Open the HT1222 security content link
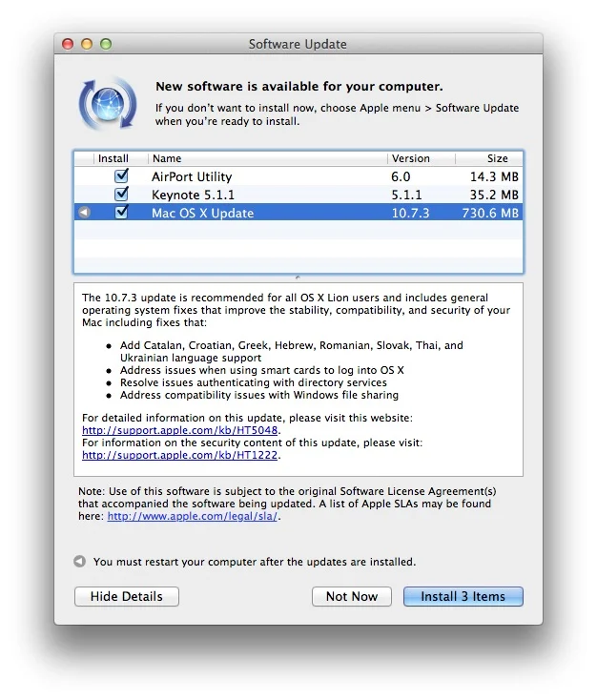Viewport: 597px width, 700px height. click(180, 455)
